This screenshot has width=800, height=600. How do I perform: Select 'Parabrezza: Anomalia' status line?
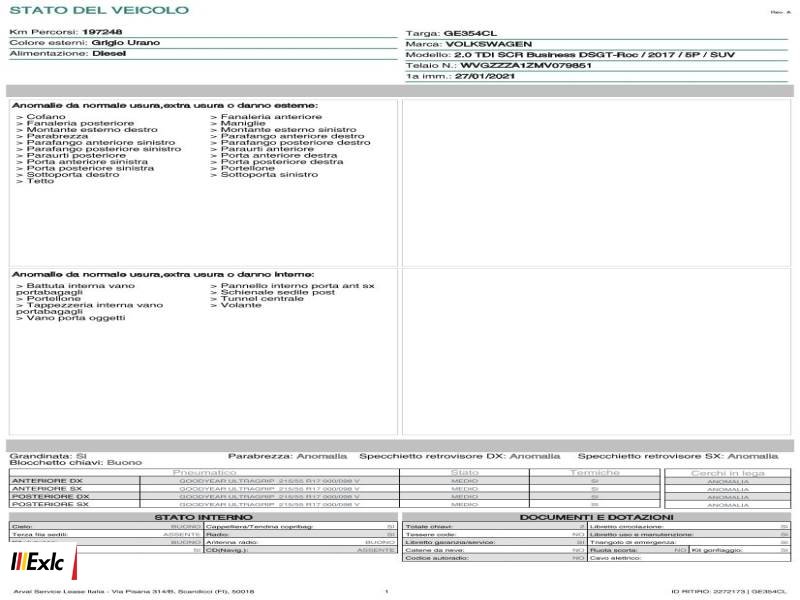click(287, 456)
